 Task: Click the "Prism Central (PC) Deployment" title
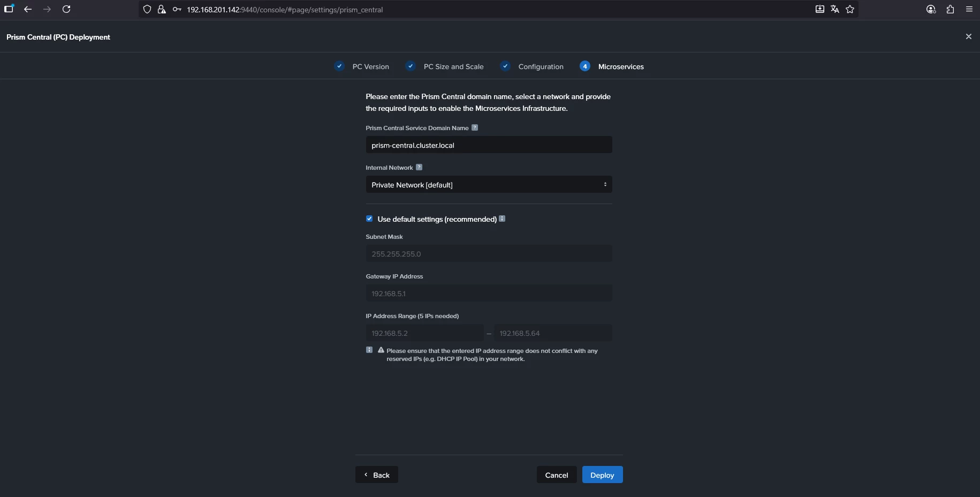[x=58, y=37]
